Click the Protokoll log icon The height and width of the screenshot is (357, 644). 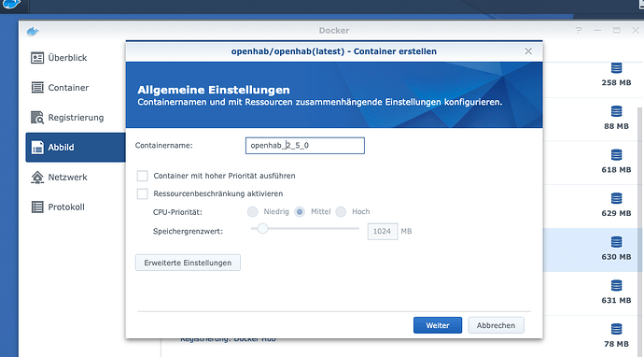coord(37,207)
